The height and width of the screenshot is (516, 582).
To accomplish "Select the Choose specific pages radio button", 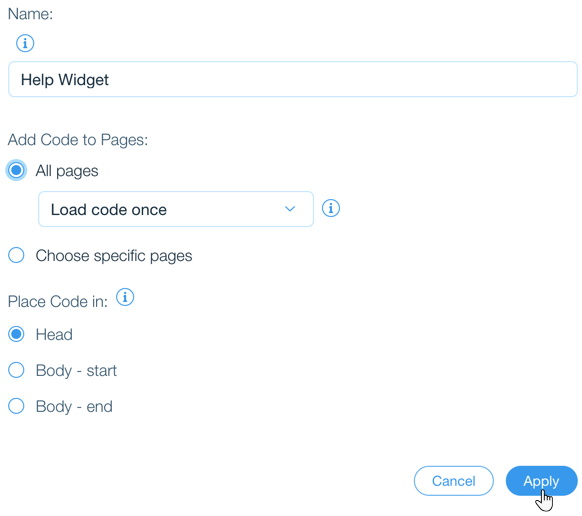I will (16, 255).
